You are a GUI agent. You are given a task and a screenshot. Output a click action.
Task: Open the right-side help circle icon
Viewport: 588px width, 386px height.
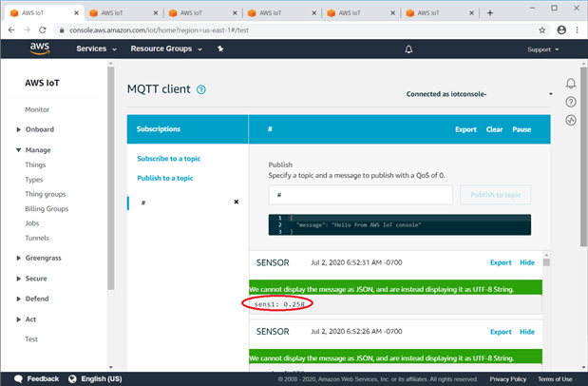(571, 102)
